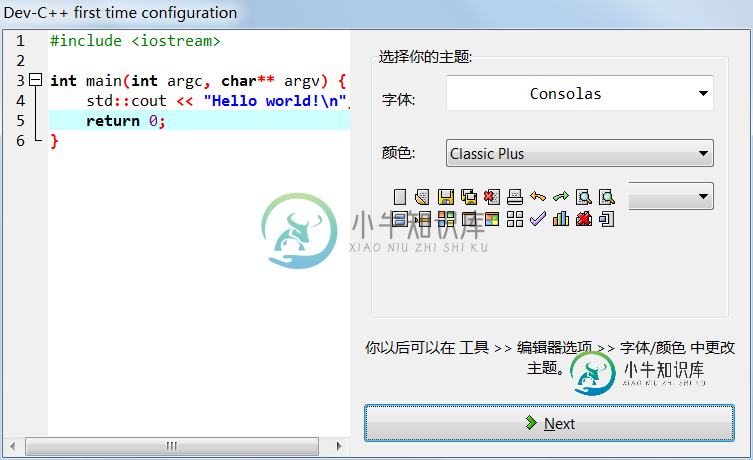
Task: Click the blue-bars first icon in second row
Action: coord(400,219)
